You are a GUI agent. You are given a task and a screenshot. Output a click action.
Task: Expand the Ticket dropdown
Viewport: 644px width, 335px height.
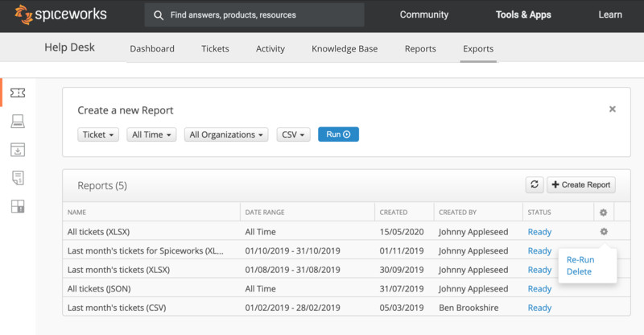point(98,134)
